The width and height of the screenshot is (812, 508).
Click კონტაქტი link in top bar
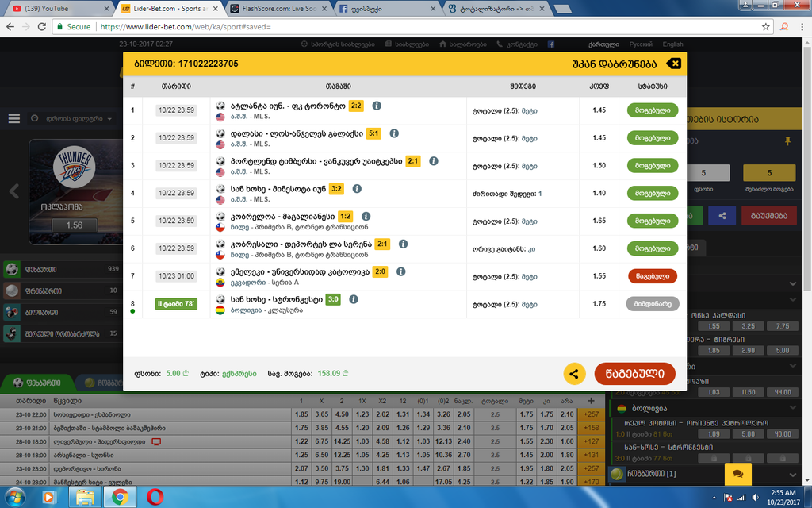pos(517,44)
